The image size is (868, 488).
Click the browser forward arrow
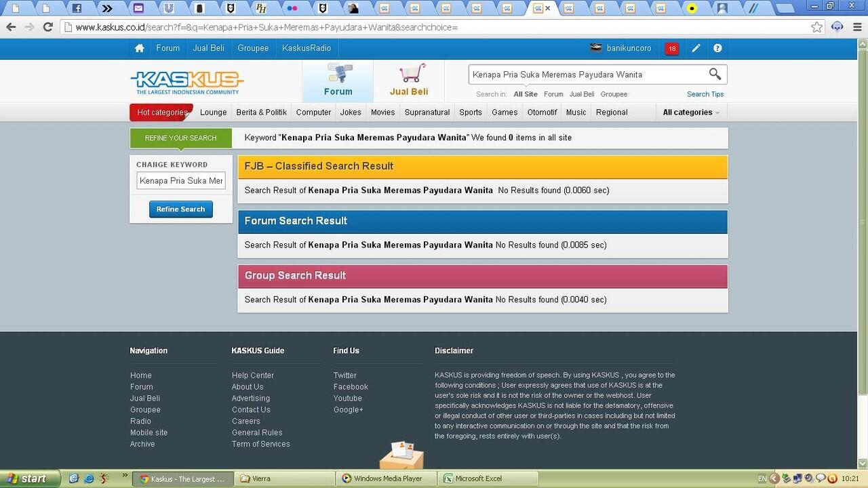(29, 27)
